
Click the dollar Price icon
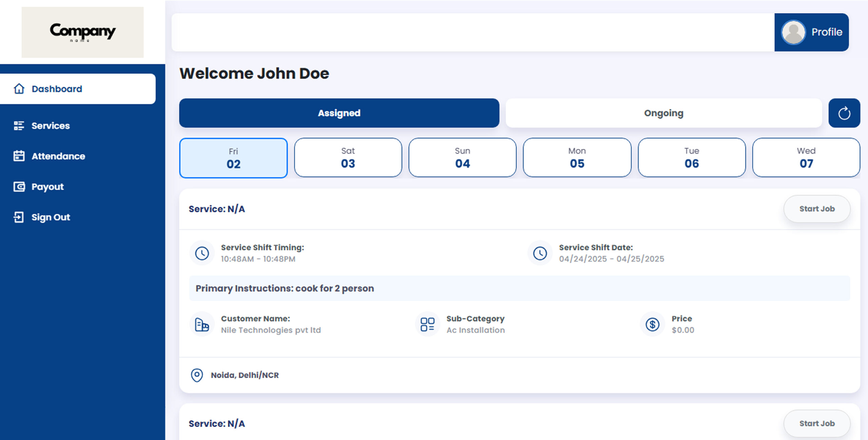(x=652, y=324)
